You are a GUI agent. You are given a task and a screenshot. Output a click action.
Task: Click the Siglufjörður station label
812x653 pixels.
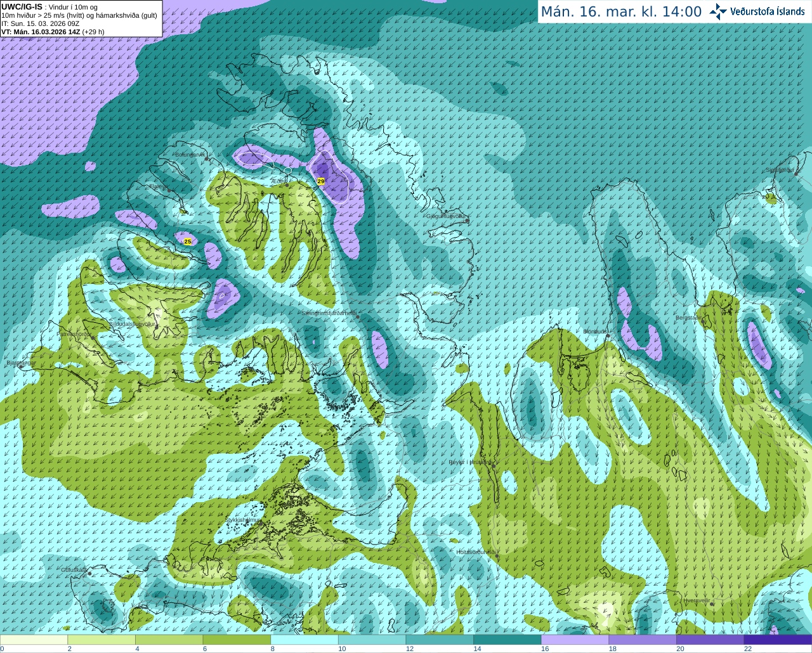(780, 170)
